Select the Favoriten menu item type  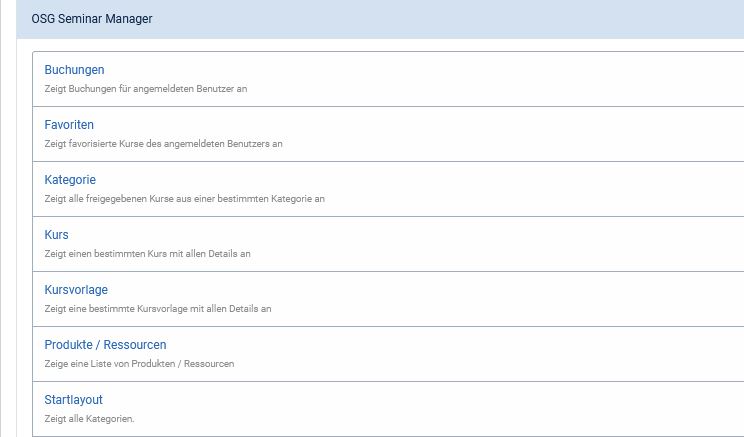(x=69, y=125)
